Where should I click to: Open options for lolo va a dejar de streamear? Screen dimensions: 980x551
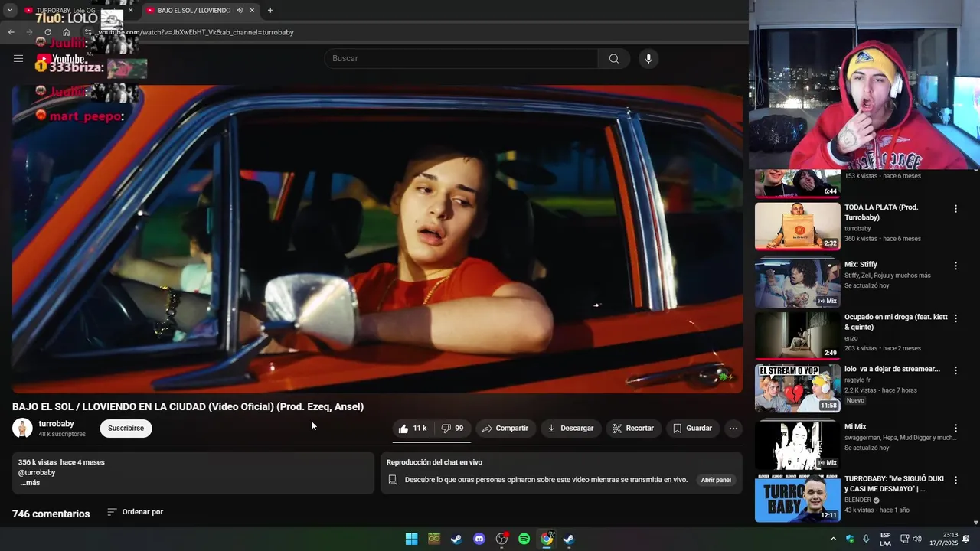point(955,370)
